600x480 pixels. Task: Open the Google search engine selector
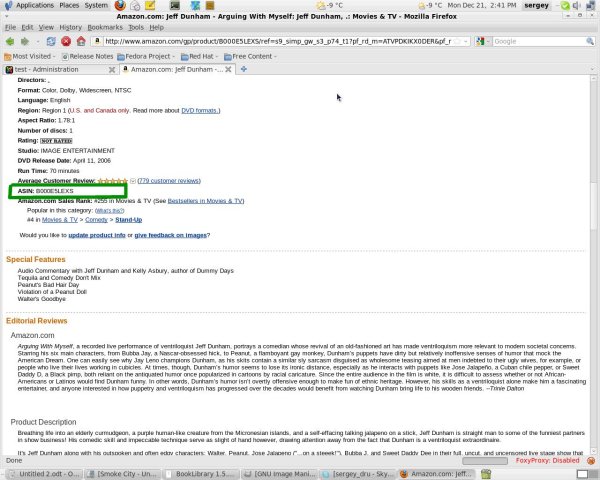tap(483, 41)
